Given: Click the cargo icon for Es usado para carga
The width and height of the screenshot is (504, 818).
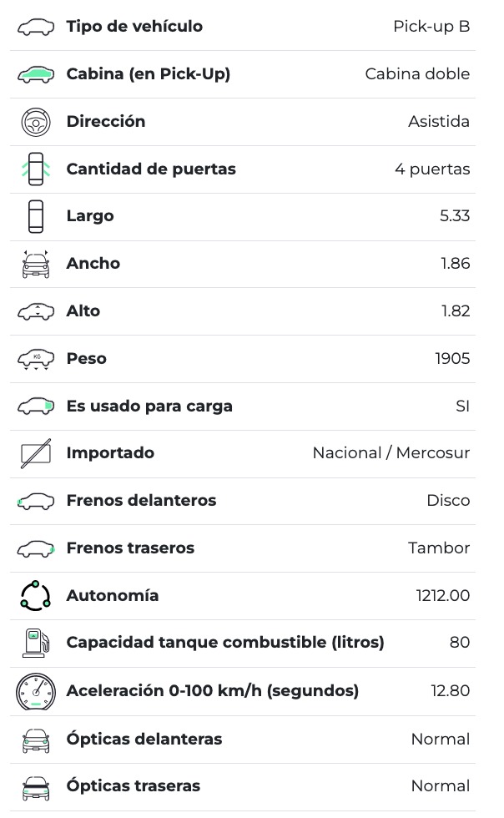Looking at the screenshot, I should (x=36, y=406).
